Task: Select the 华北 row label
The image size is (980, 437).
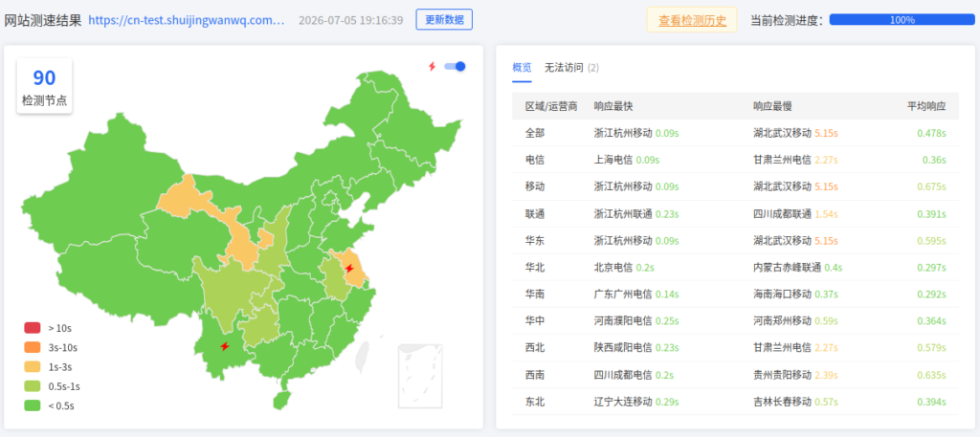Action: pyautogui.click(x=535, y=268)
